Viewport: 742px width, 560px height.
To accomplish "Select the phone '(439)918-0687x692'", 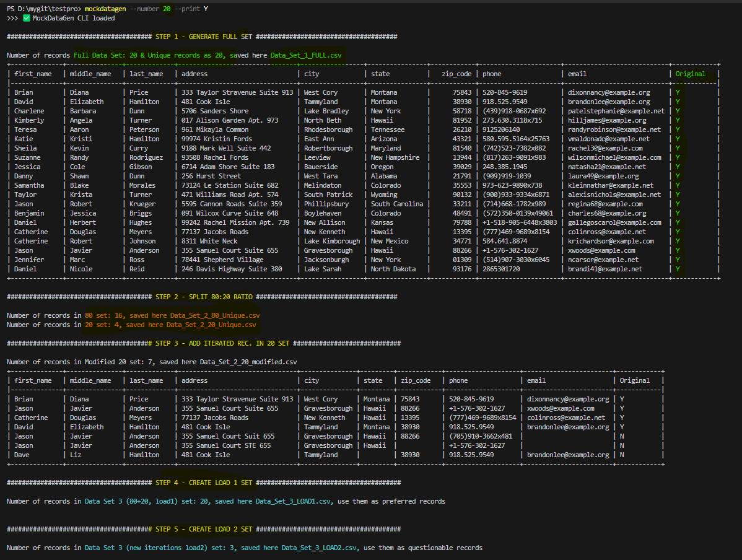I will tap(514, 111).
